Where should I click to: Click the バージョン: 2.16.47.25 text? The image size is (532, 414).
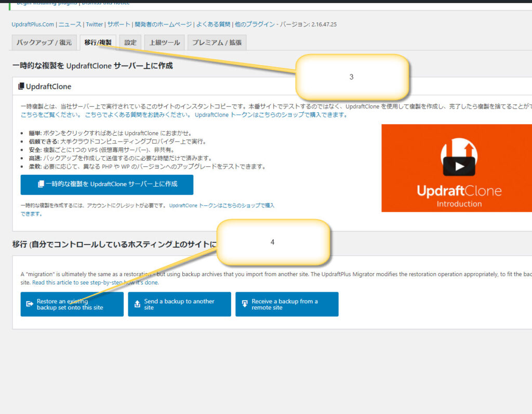[x=308, y=24]
